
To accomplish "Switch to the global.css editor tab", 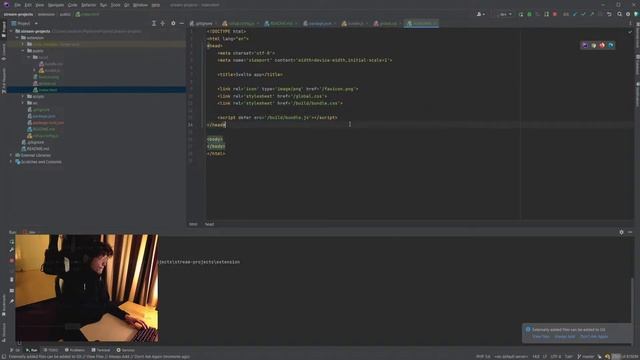I will tap(387, 23).
